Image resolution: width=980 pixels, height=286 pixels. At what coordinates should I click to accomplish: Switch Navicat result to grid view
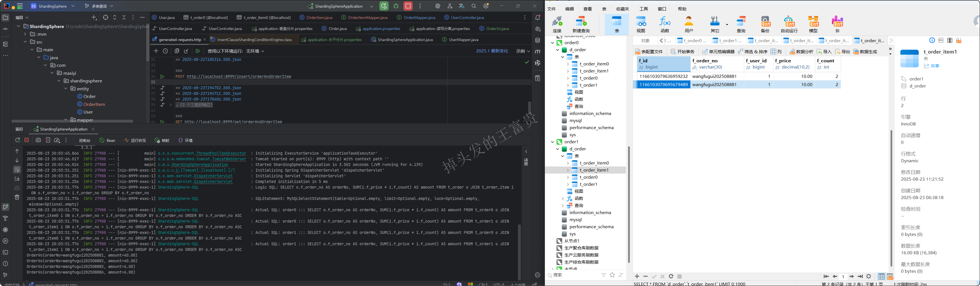[x=881, y=276]
